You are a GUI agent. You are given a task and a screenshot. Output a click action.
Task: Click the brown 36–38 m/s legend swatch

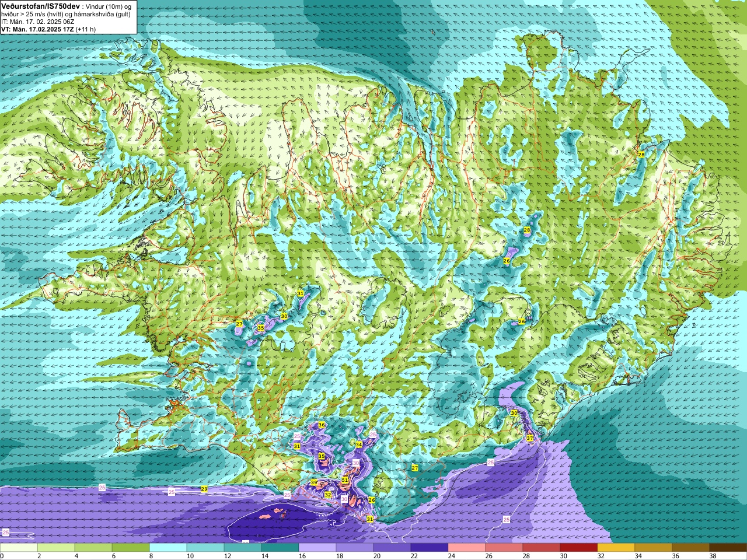click(691, 548)
